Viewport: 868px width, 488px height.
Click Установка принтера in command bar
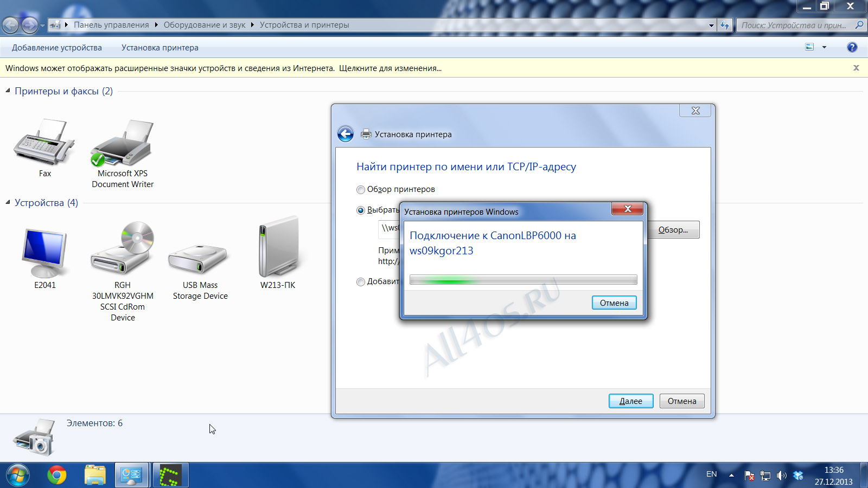pyautogui.click(x=160, y=48)
